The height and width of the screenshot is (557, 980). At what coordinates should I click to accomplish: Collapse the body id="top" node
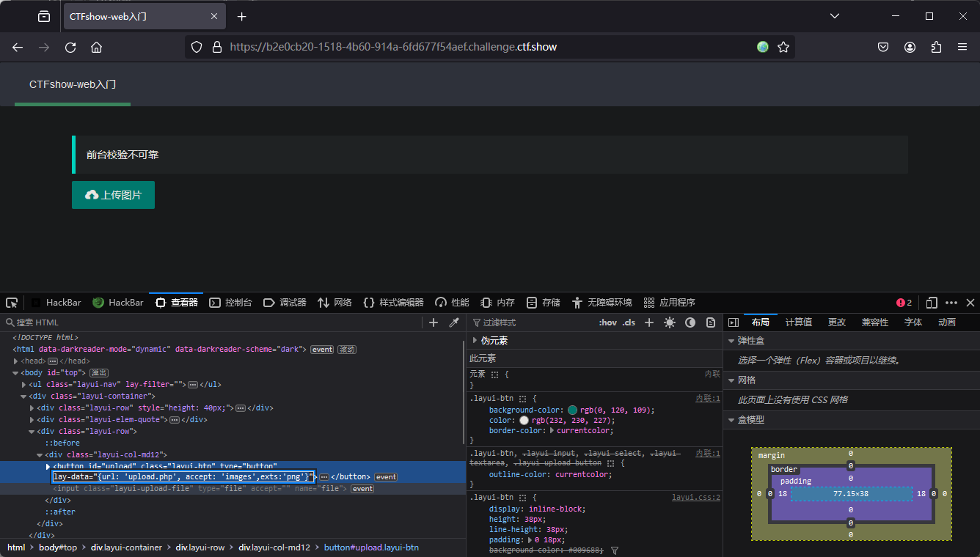pos(16,373)
